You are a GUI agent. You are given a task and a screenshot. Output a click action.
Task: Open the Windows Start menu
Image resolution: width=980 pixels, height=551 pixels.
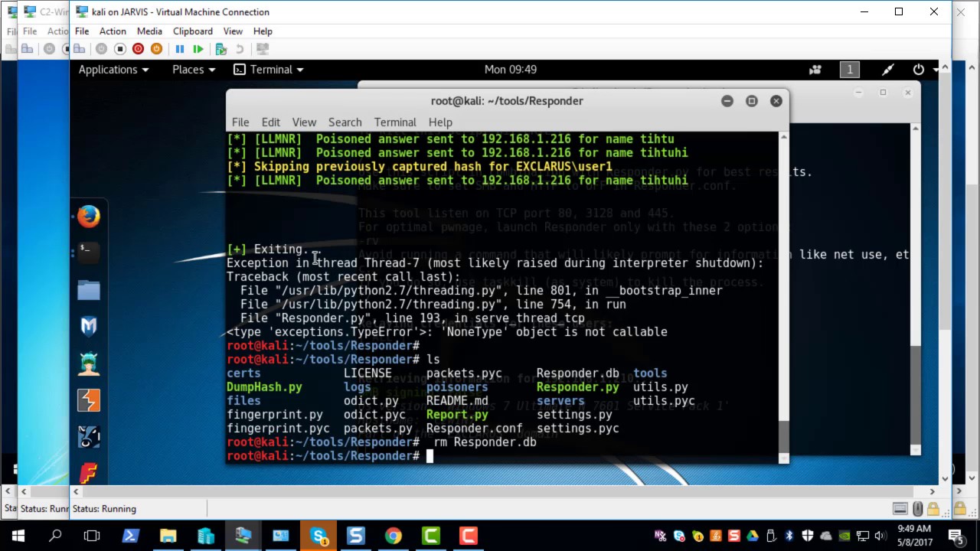coord(18,536)
